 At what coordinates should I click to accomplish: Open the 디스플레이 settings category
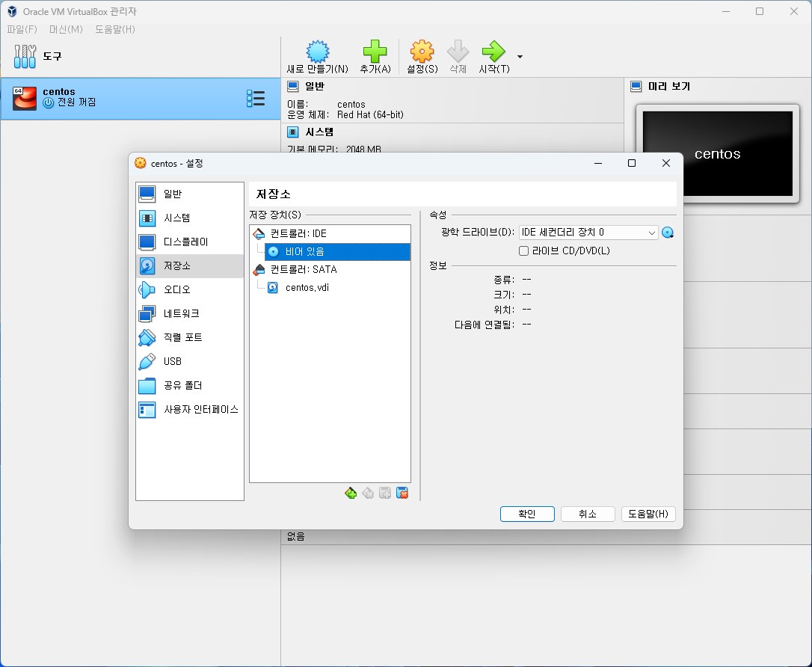coord(189,242)
